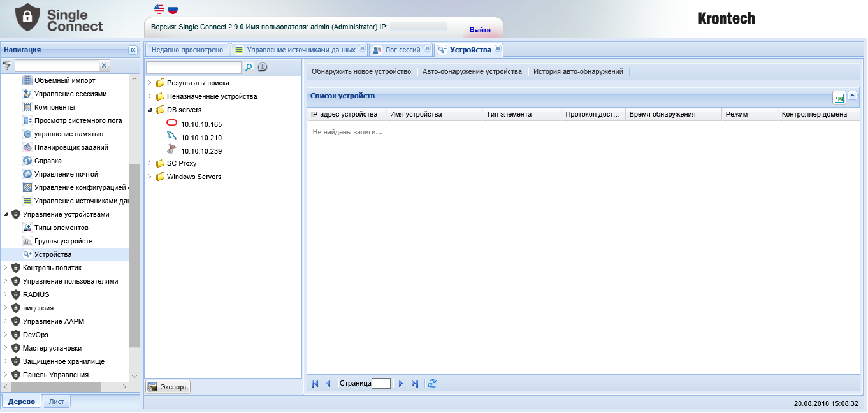Click the info icon next to device search

click(x=262, y=67)
